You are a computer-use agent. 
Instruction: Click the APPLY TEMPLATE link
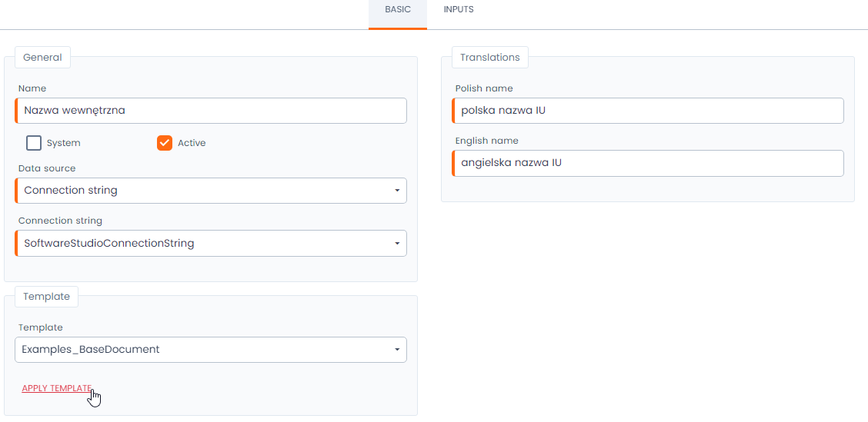[57, 388]
